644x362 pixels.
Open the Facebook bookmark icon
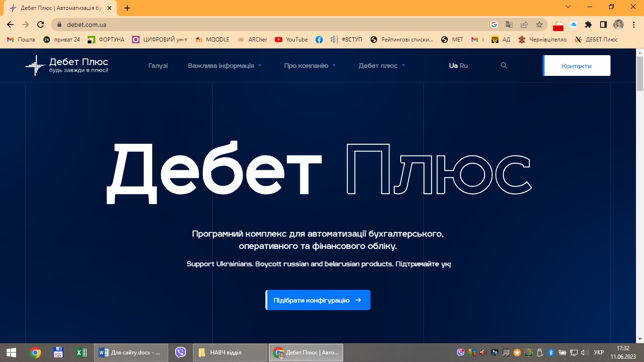(x=319, y=40)
